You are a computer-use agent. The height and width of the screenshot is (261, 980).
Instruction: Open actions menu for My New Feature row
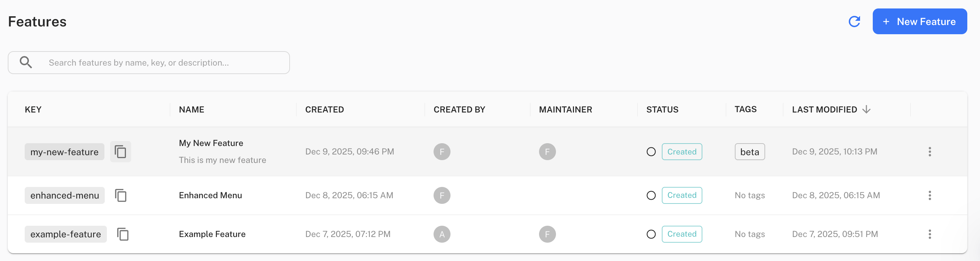pyautogui.click(x=930, y=151)
